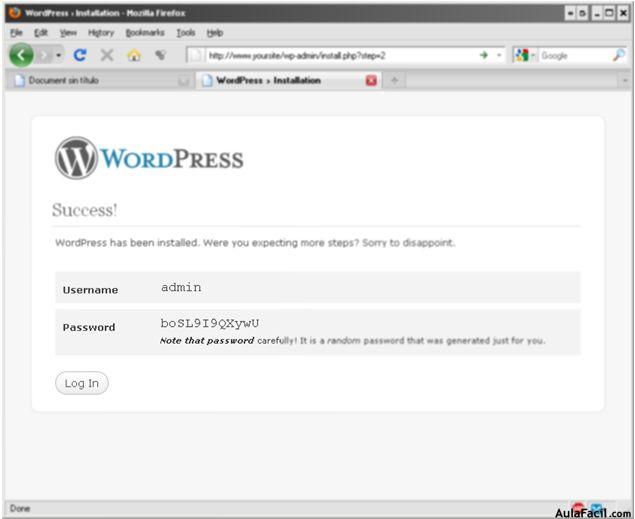Open the list-all-tabs dropdown arrow

click(x=624, y=81)
